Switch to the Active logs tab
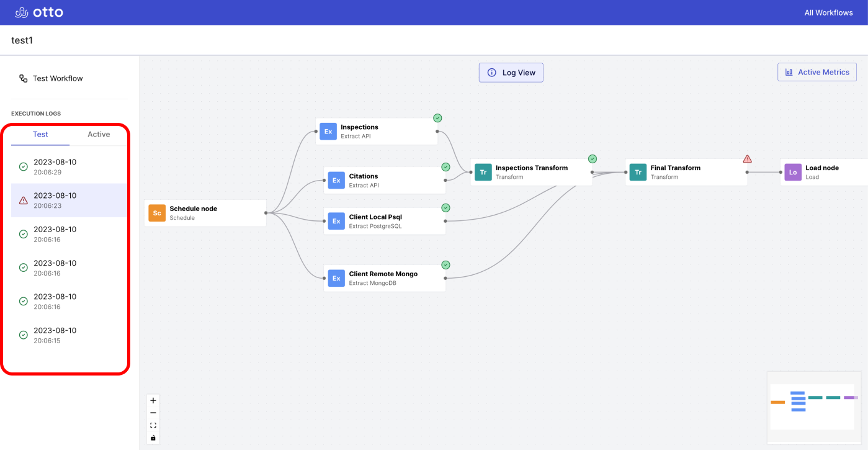 point(99,134)
